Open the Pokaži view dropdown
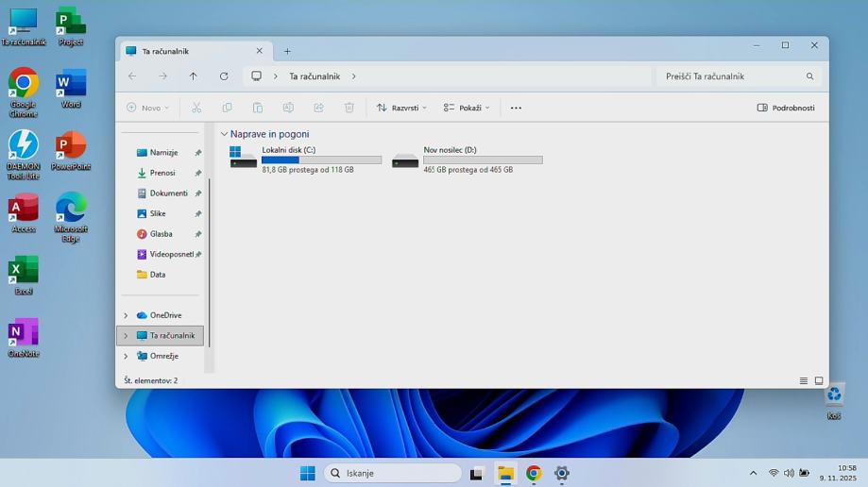Viewport: 868px width, 487px height. pos(466,108)
